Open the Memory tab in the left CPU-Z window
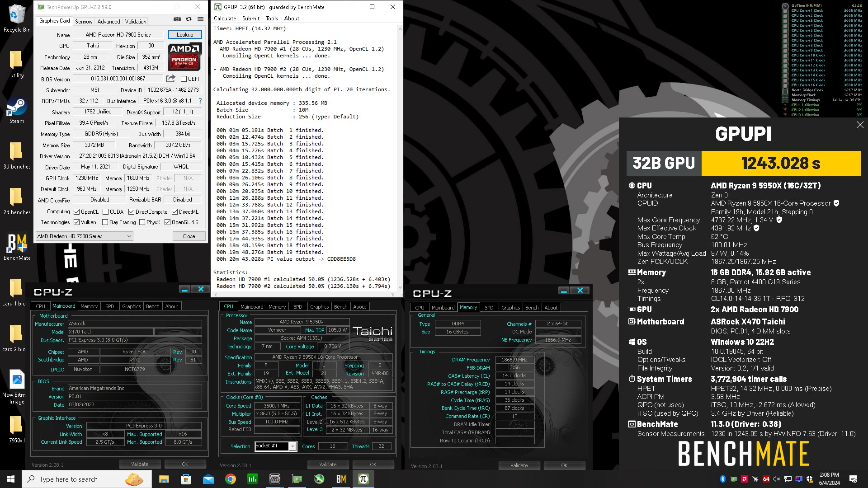The image size is (868, 488). click(x=89, y=306)
